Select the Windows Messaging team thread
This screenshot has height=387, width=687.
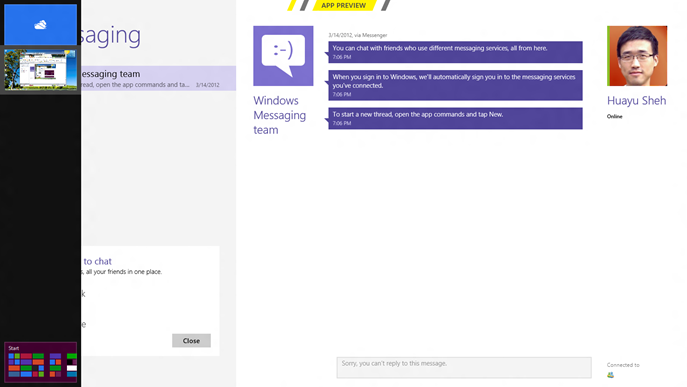point(159,78)
